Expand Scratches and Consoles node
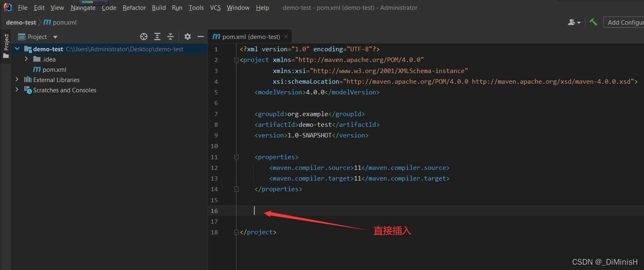Screen dimensions: 644x270 (x=17, y=90)
